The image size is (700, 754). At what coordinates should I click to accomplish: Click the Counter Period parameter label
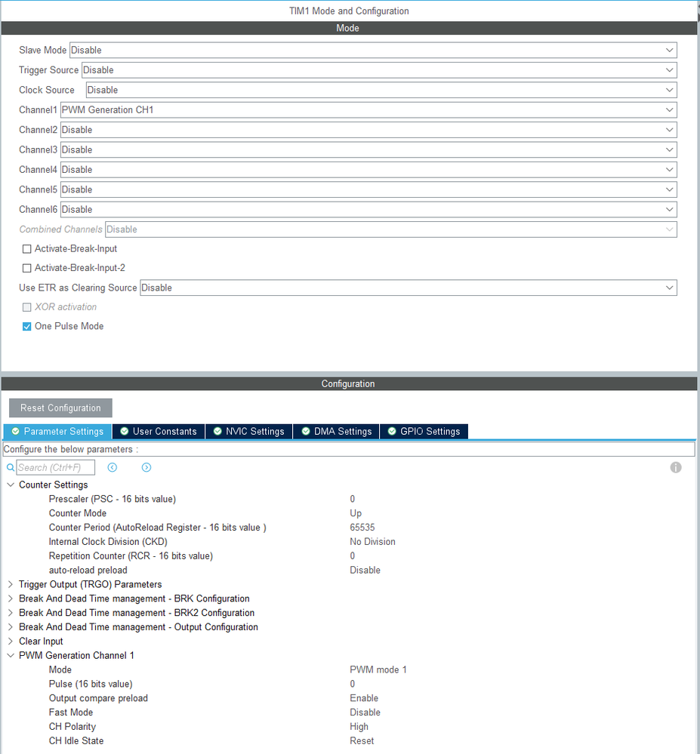[157, 528]
